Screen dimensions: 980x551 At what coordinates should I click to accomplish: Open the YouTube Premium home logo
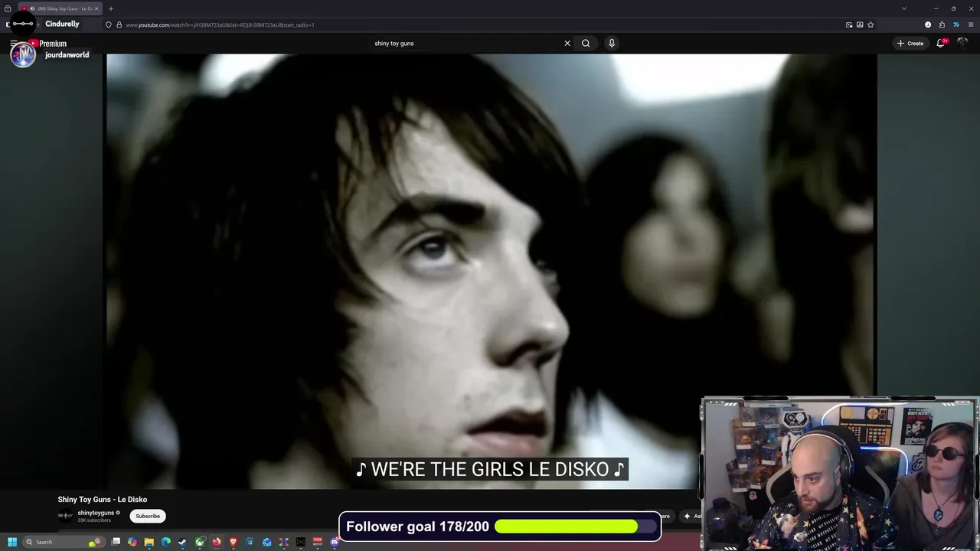coord(47,44)
